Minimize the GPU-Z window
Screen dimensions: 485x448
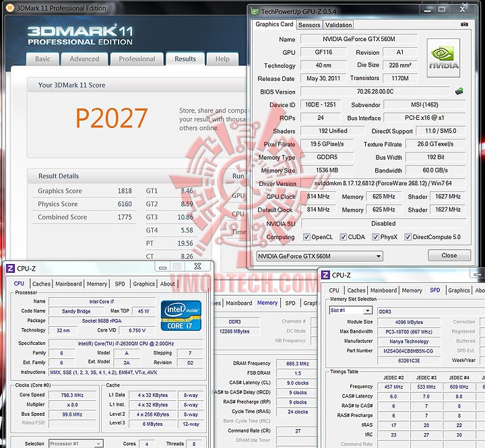tap(428, 9)
